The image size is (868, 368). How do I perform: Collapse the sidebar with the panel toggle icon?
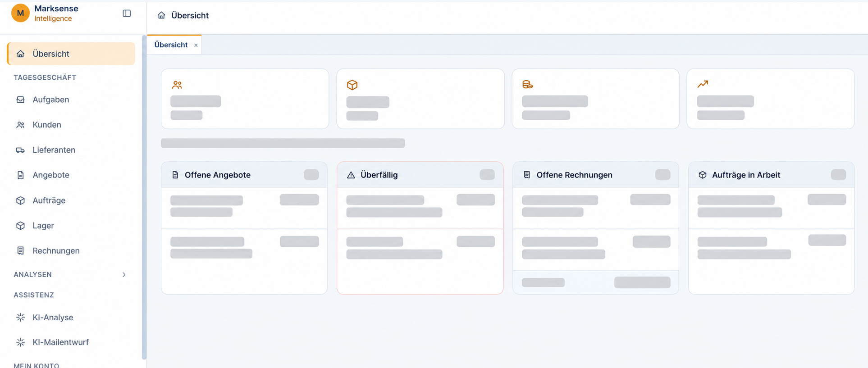pyautogui.click(x=127, y=14)
